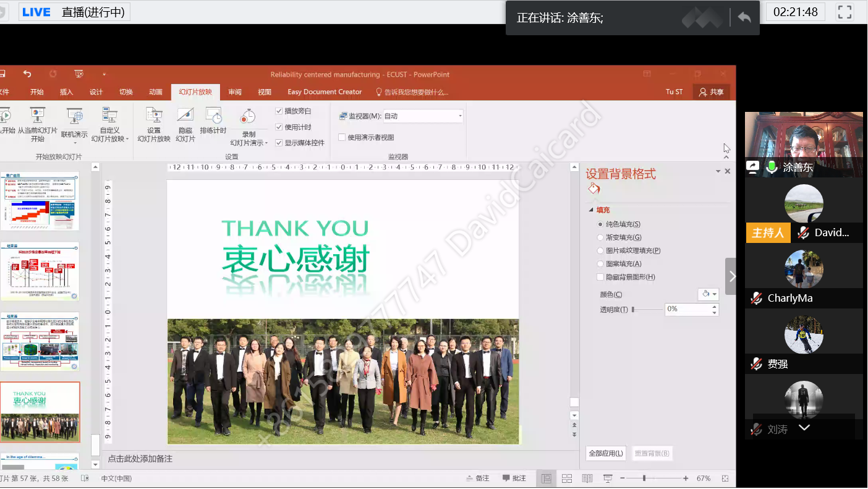Switch to the 审阅 ribbon tab

[x=235, y=92]
